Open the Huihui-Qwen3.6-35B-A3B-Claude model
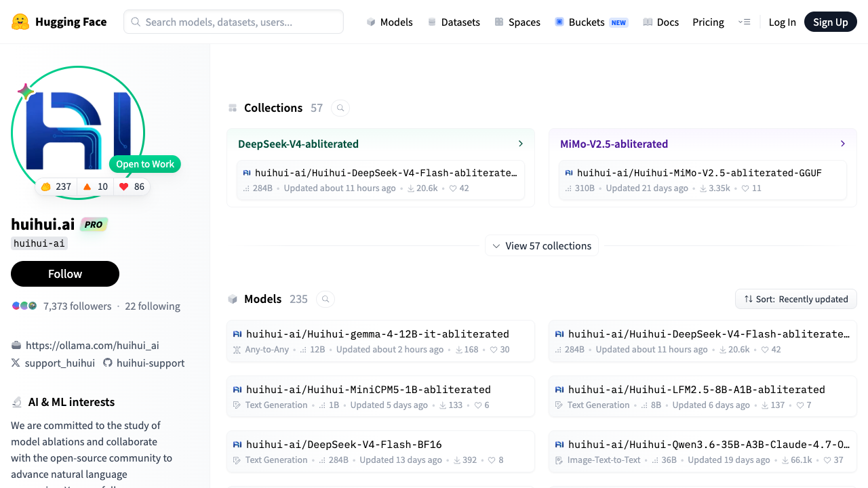The width and height of the screenshot is (868, 488). tap(703, 451)
